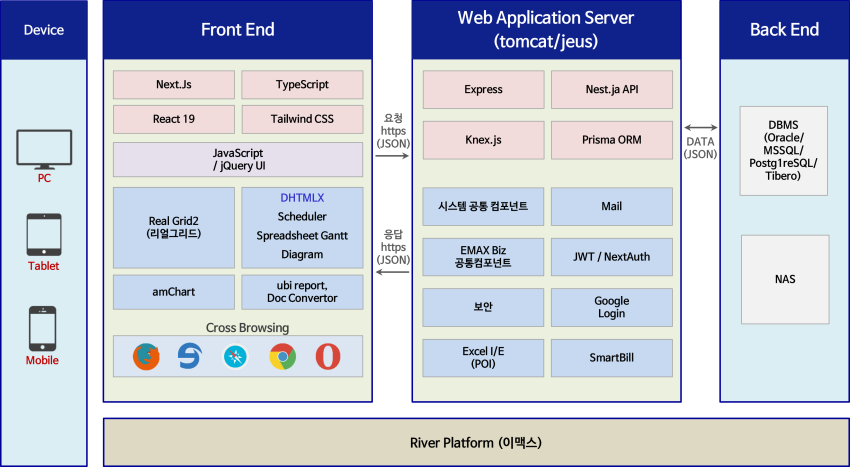Click the Mobile phone icon
This screenshot has width=850, height=467.
tap(42, 329)
